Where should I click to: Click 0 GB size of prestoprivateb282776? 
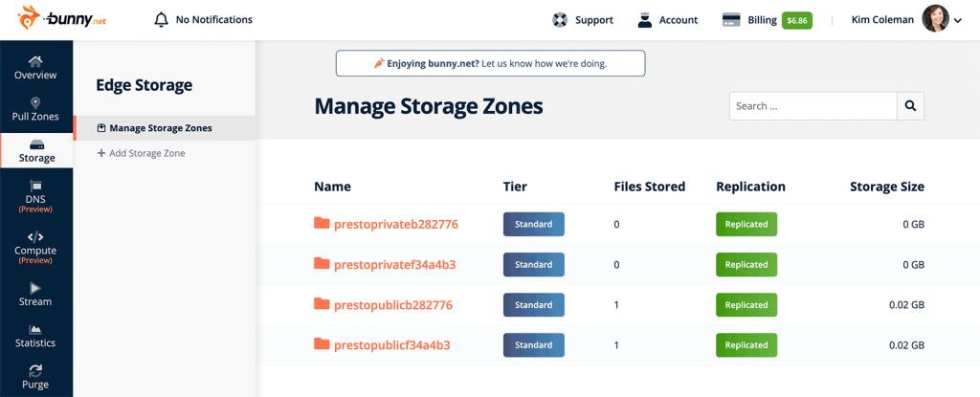914,225
